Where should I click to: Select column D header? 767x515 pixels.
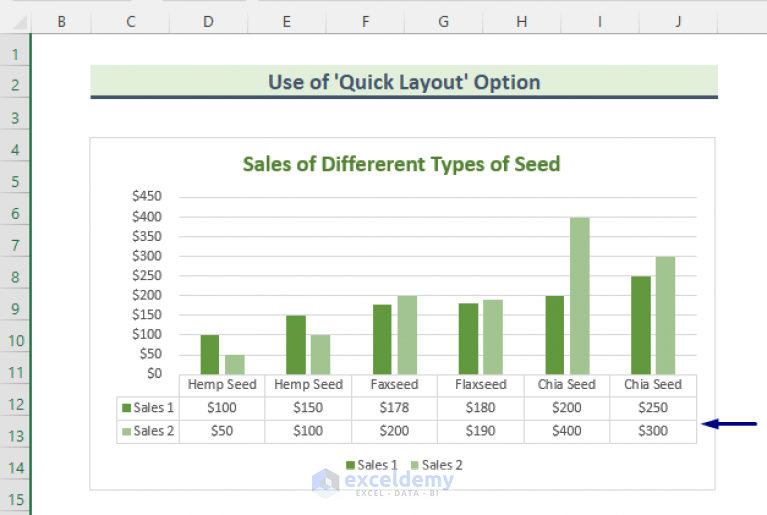(x=208, y=22)
